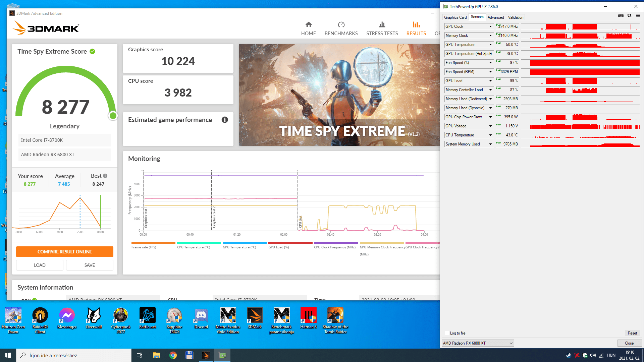The height and width of the screenshot is (362, 644).
Task: Expand the GPU Clock sensor dropdown
Action: pos(490,26)
